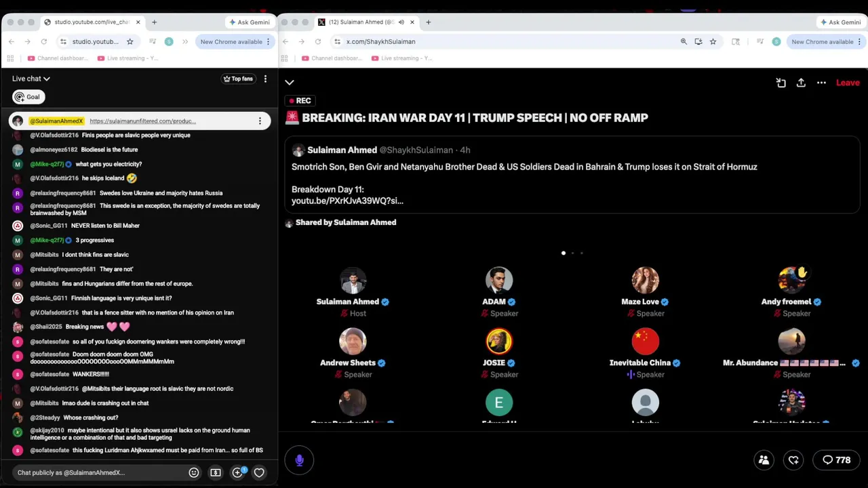The width and height of the screenshot is (868, 488).
Task: Click the dock/pop-out Space icon
Action: coord(781,83)
